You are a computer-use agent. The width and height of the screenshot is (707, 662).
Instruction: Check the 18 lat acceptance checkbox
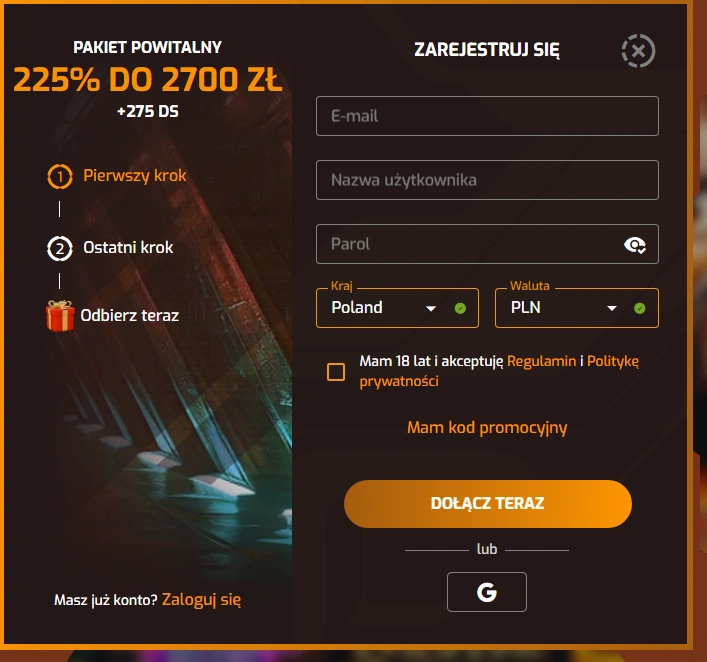click(336, 372)
